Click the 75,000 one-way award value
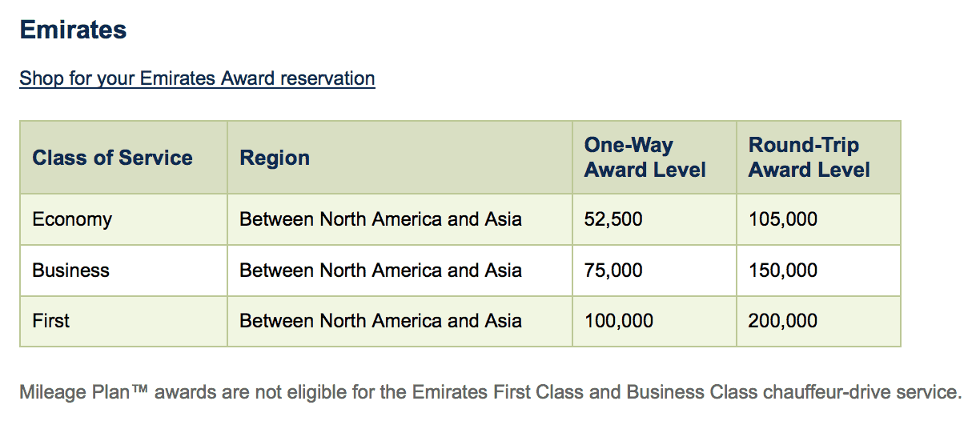 (x=613, y=271)
